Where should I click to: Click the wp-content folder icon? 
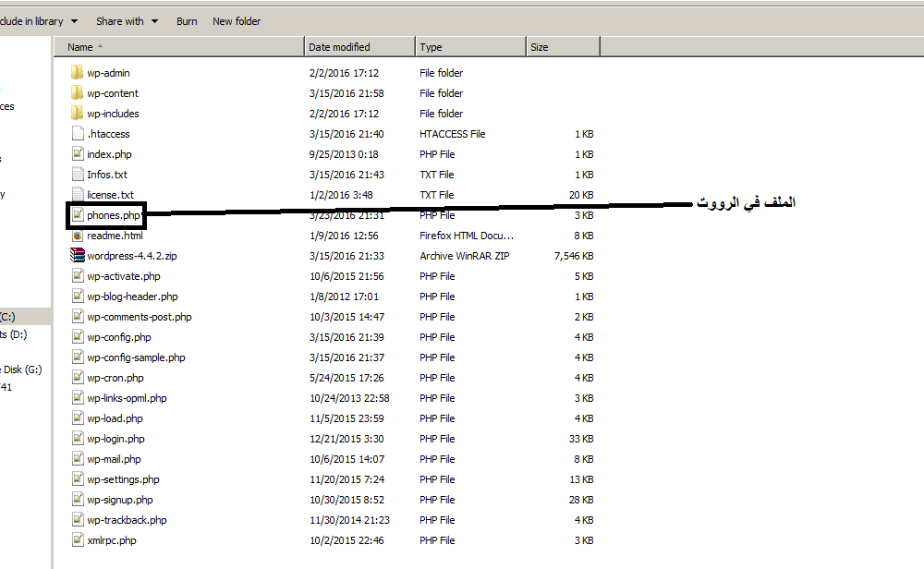coord(77,93)
